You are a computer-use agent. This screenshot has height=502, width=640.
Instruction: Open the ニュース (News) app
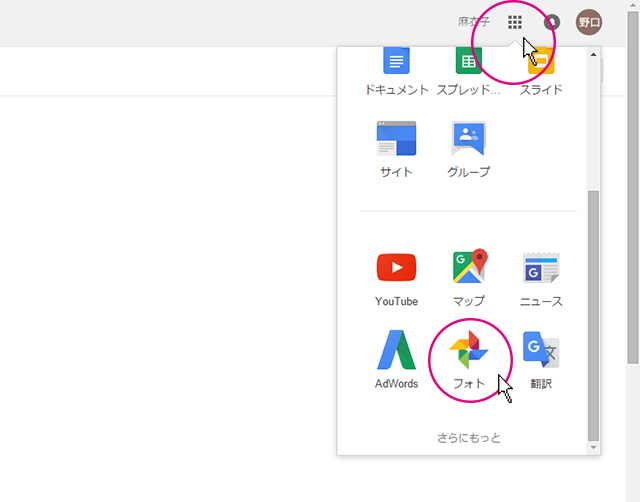(541, 278)
